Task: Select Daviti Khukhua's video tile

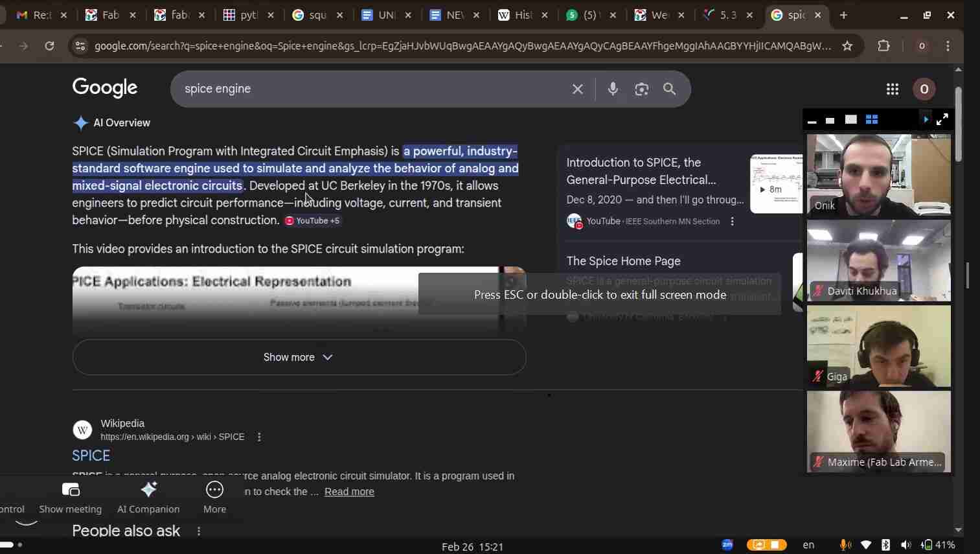Action: 879,260
